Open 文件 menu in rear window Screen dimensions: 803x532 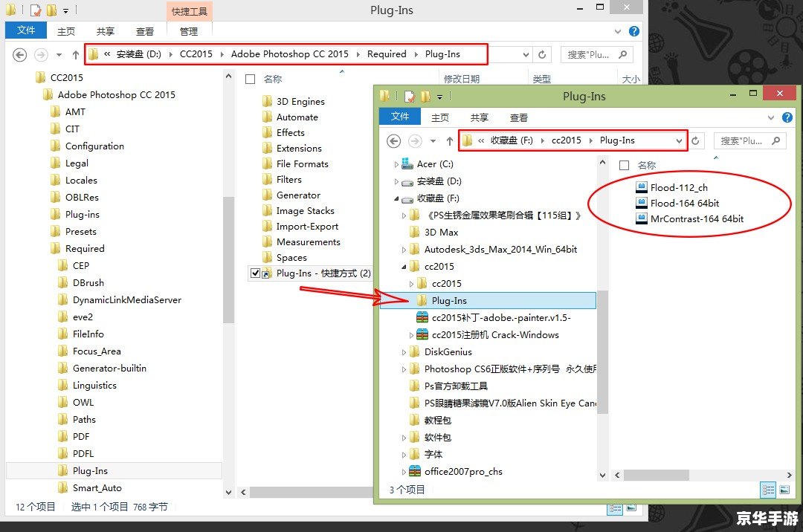[x=25, y=30]
